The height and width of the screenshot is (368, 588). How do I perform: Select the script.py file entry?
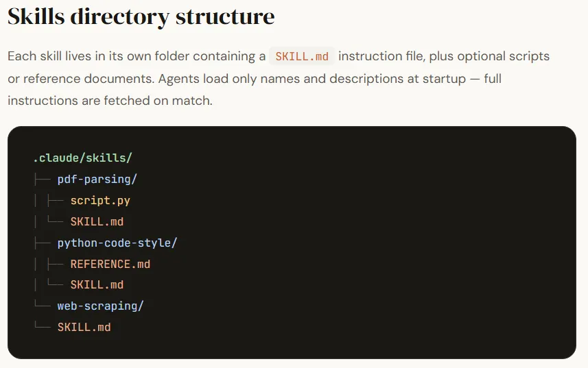point(100,201)
